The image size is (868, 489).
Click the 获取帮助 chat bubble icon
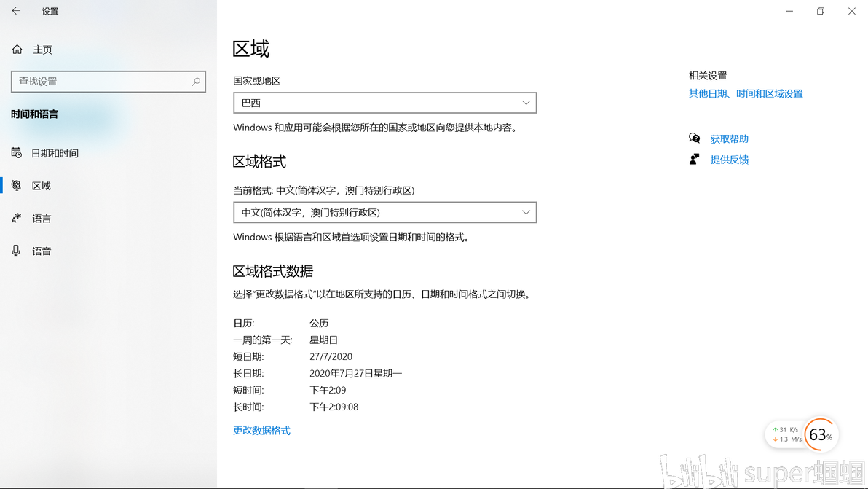click(x=694, y=138)
